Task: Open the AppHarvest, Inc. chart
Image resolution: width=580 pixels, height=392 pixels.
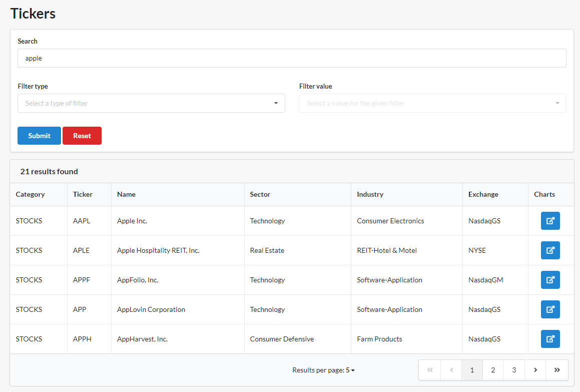Action: [550, 339]
